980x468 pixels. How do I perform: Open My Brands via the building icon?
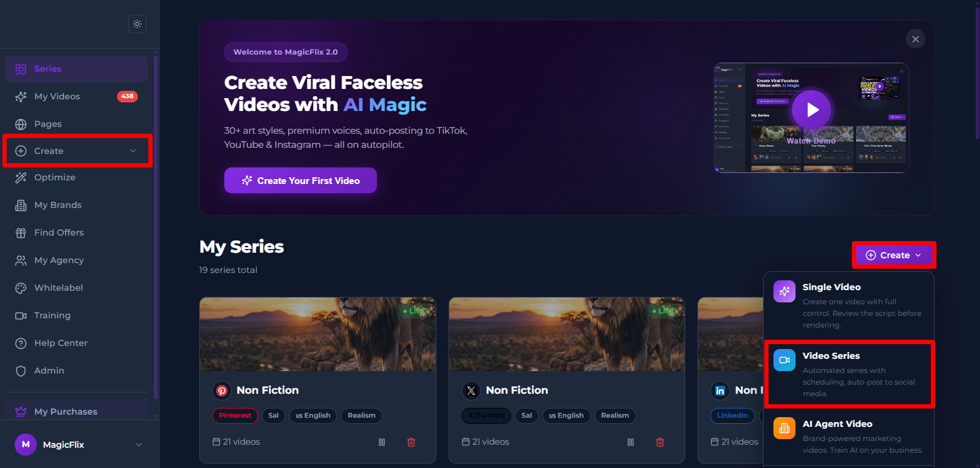21,205
